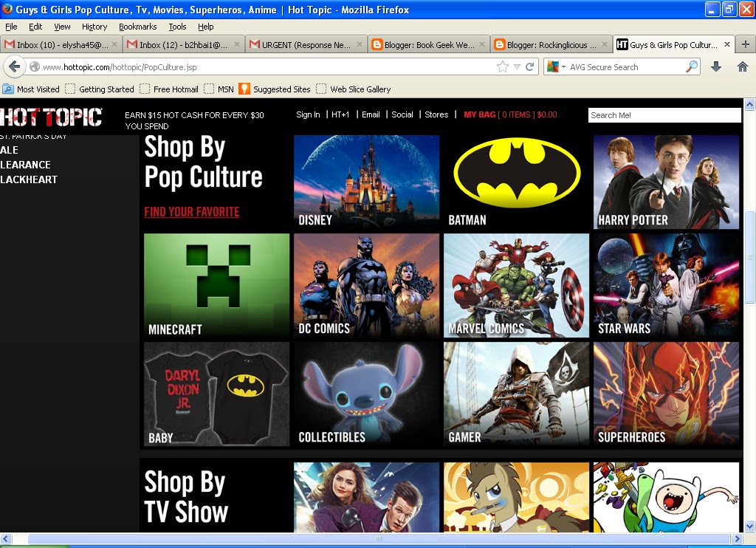Viewport: 756px width, 548px height.
Task: Open the Web Slice Gallery bookmark
Action: pos(354,89)
